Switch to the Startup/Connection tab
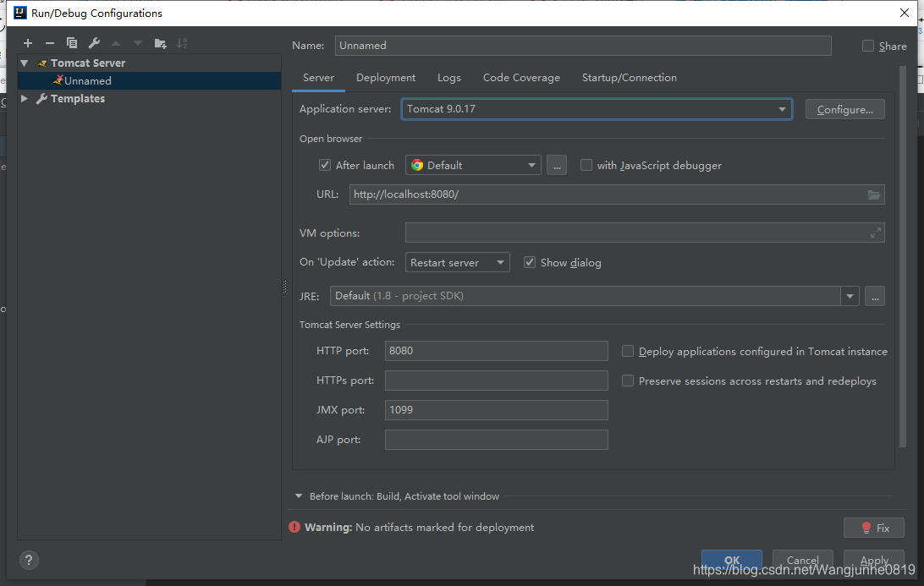Image resolution: width=924 pixels, height=586 pixels. 630,78
